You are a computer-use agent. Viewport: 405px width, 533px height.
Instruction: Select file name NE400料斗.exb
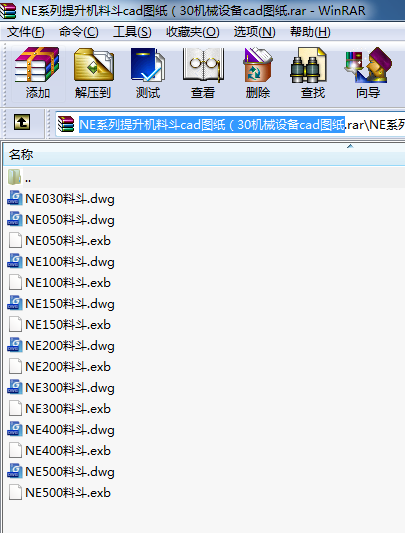pos(68,451)
